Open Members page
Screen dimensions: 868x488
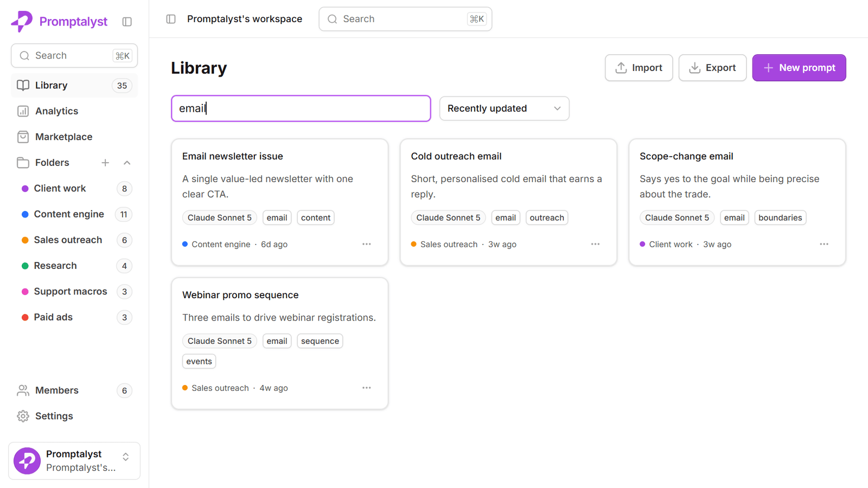click(74, 390)
